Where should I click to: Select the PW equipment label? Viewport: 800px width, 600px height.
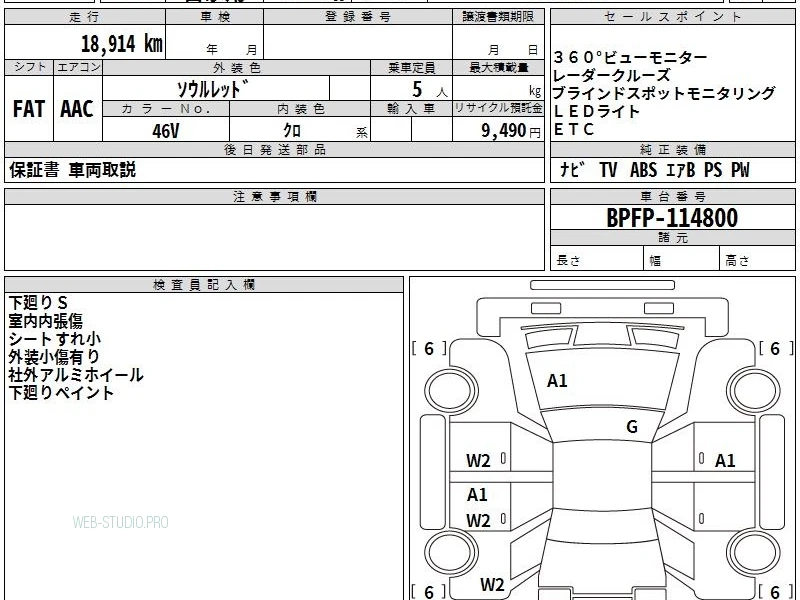pyautogui.click(x=740, y=169)
